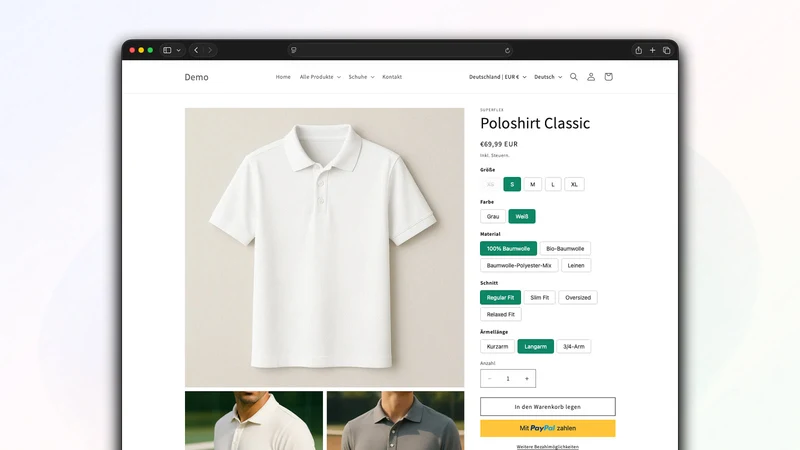The width and height of the screenshot is (800, 450).
Task: Open Weitere Bezahlmöglichkeiten link
Action: 547,447
